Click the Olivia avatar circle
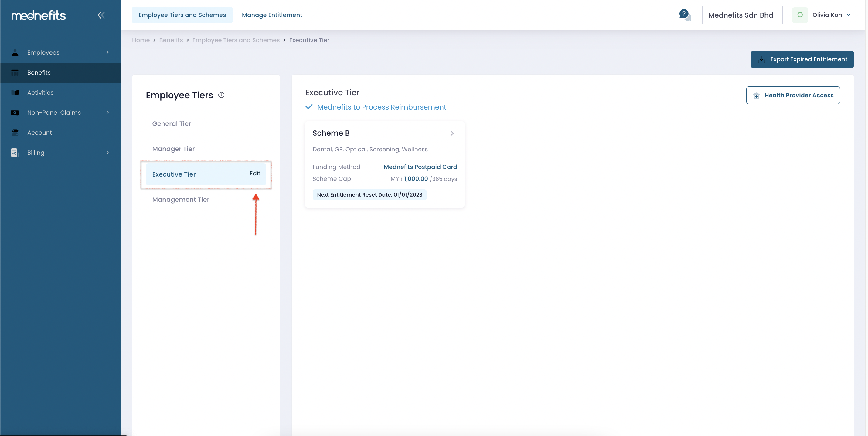This screenshot has height=436, width=868. [800, 15]
